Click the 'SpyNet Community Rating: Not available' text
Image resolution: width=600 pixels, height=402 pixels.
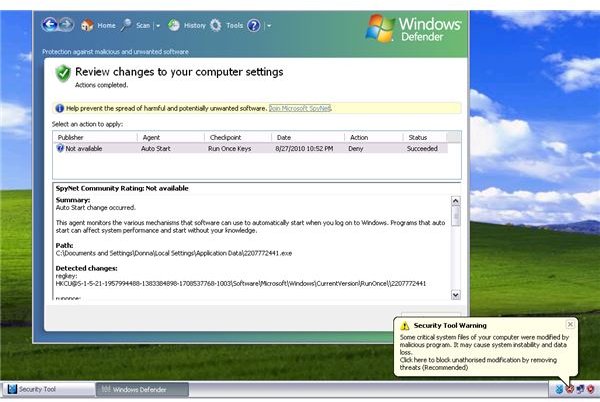point(122,188)
